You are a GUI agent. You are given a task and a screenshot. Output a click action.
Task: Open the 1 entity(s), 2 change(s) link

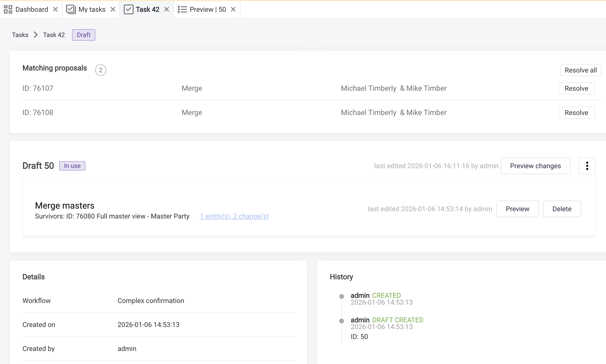(234, 216)
